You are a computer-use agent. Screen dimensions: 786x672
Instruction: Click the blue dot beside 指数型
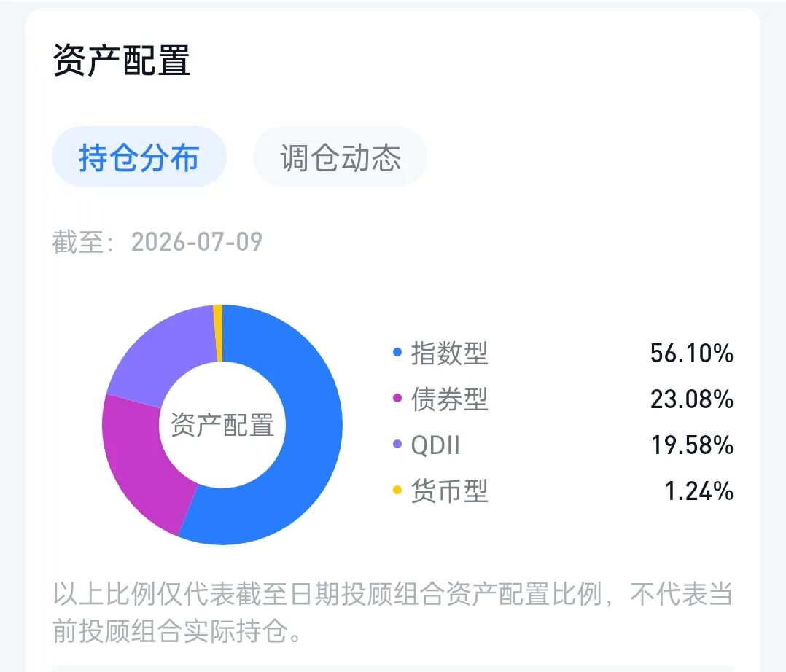pyautogui.click(x=397, y=352)
